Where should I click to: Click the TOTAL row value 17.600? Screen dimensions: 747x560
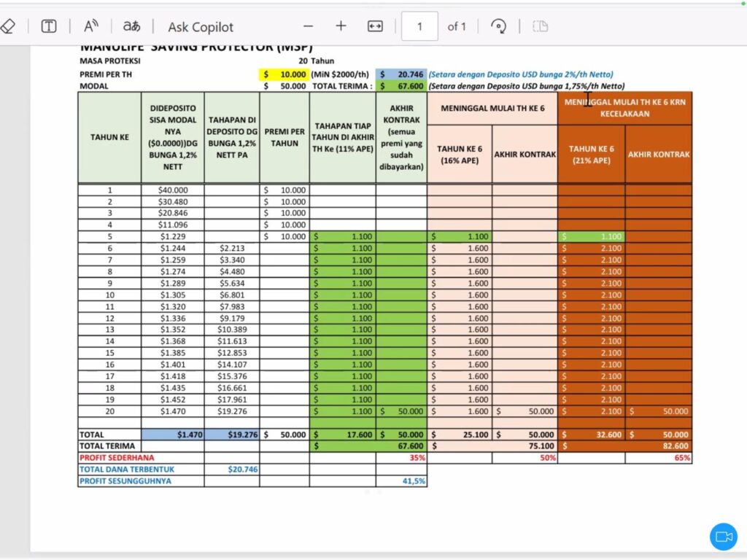[x=343, y=435]
